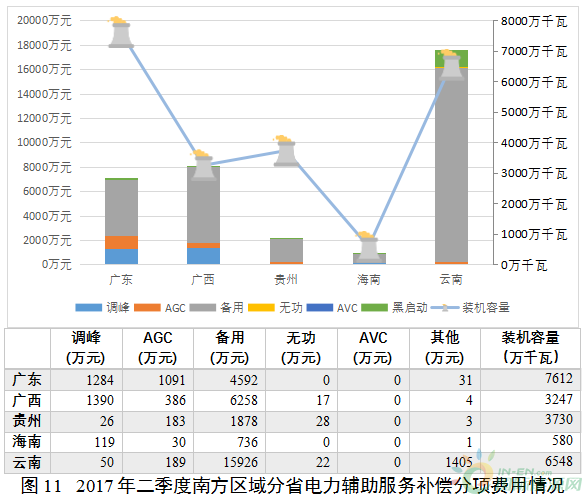
Task: Click the gray 备用 segment of 云南 bar
Action: click(x=451, y=165)
